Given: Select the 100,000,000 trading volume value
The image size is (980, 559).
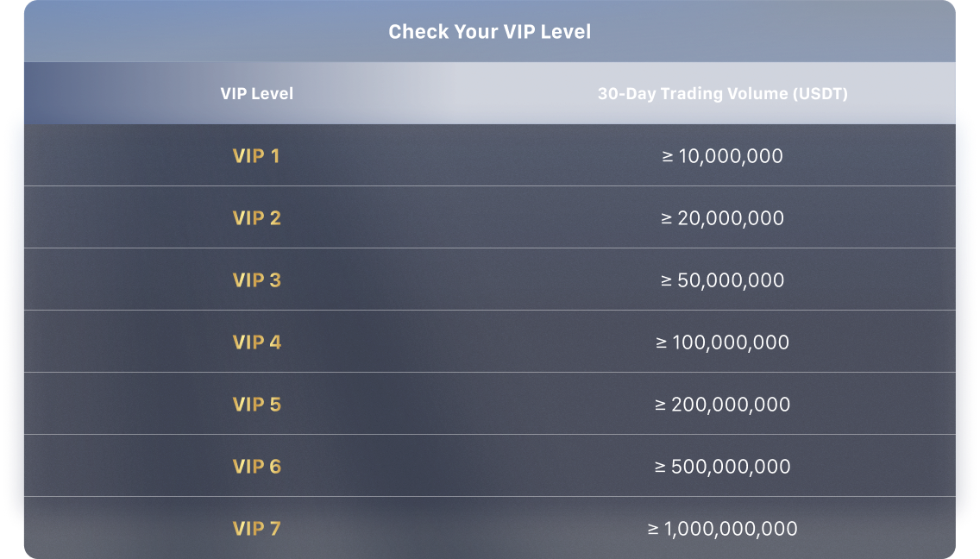Looking at the screenshot, I should pyautogui.click(x=731, y=342).
